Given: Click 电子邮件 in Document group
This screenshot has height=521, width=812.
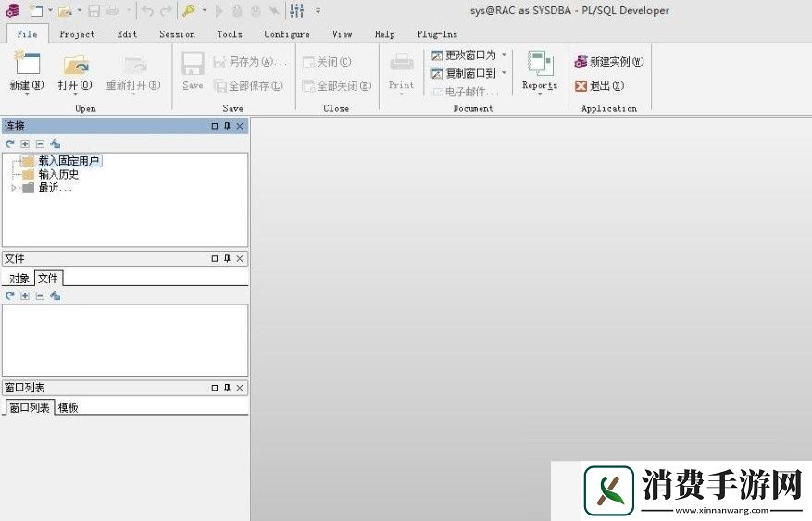Looking at the screenshot, I should (x=465, y=92).
